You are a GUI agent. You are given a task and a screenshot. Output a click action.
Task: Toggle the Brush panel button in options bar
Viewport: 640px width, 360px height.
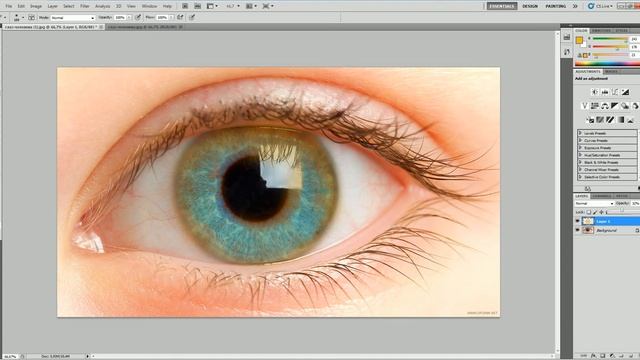click(31, 18)
